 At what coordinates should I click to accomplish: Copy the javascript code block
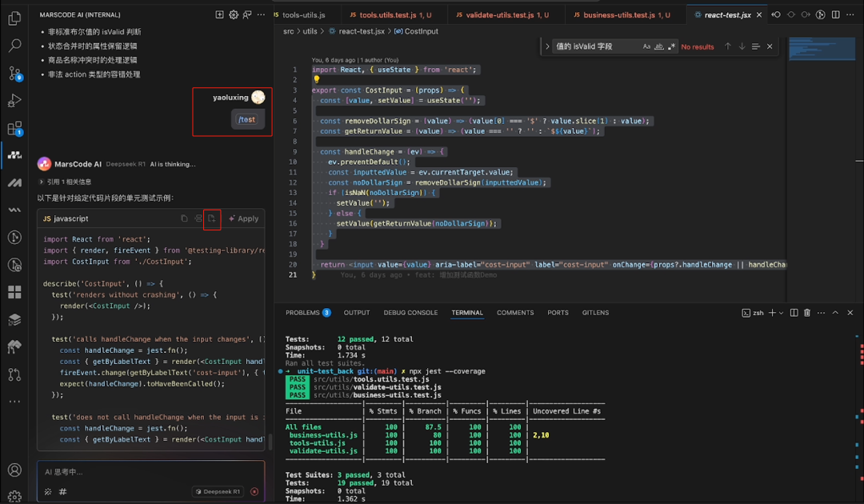(184, 218)
